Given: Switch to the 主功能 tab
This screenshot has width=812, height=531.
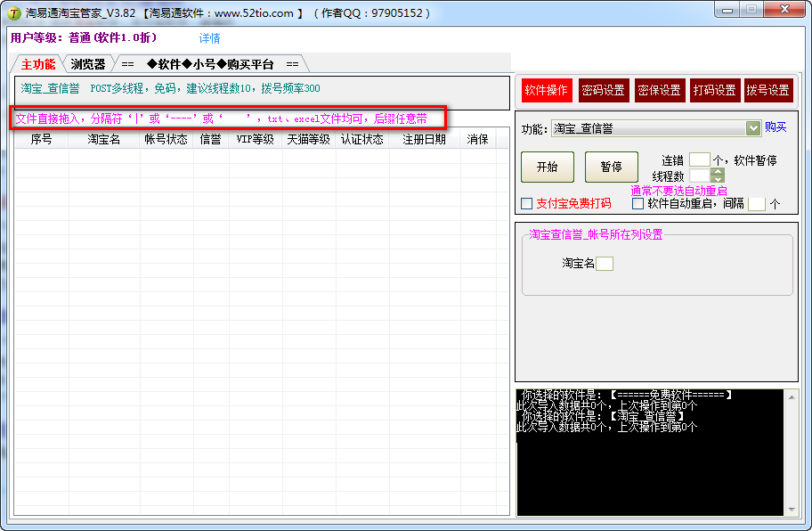Looking at the screenshot, I should 37,64.
